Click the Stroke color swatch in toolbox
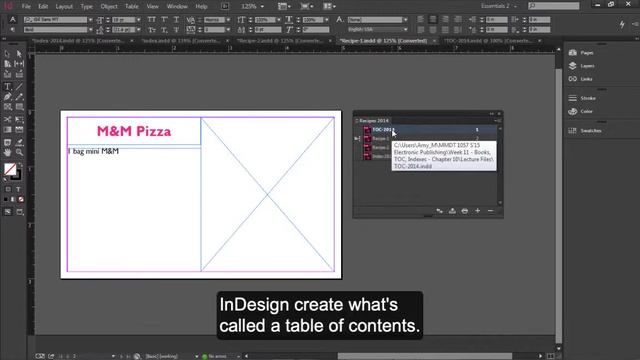 pos(17,176)
